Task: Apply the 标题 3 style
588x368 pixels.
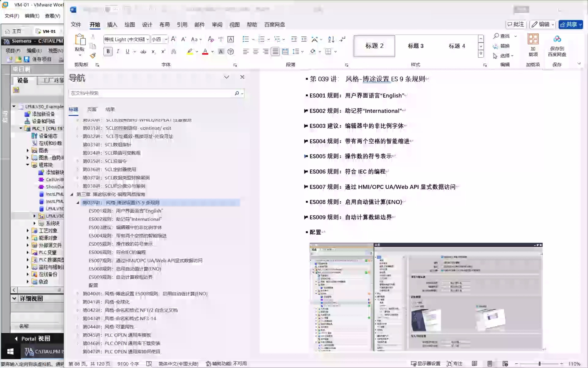Action: (415, 46)
